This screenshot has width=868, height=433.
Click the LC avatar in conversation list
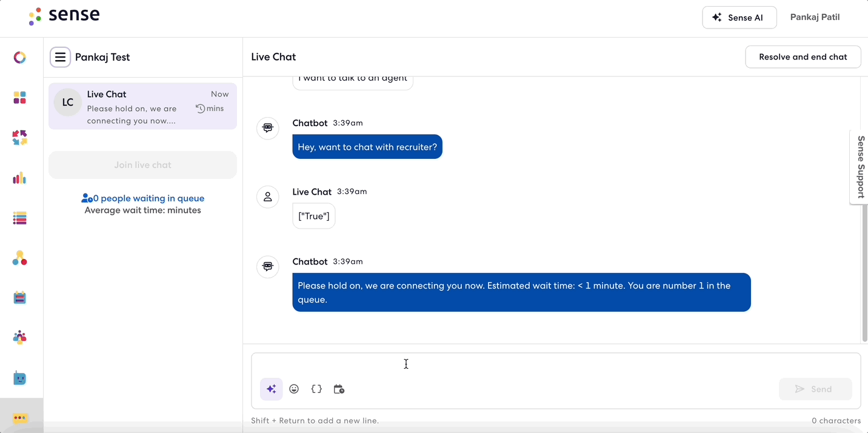68,102
